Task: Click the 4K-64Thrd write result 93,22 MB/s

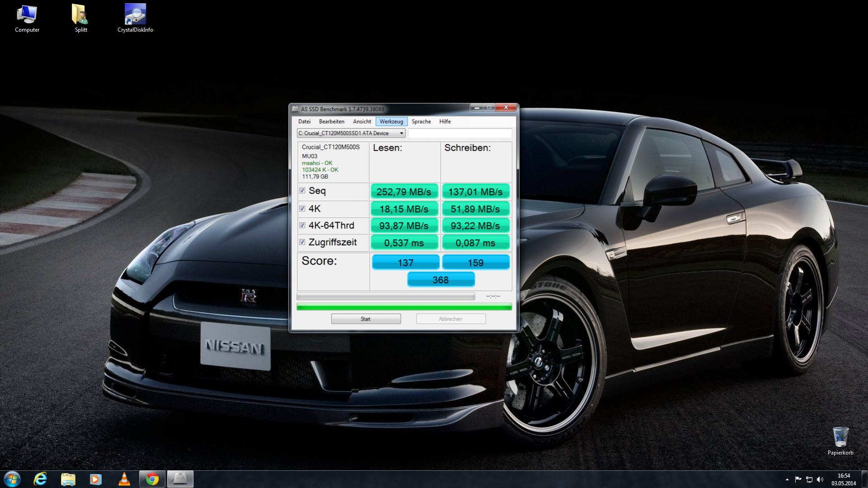Action: pyautogui.click(x=475, y=226)
